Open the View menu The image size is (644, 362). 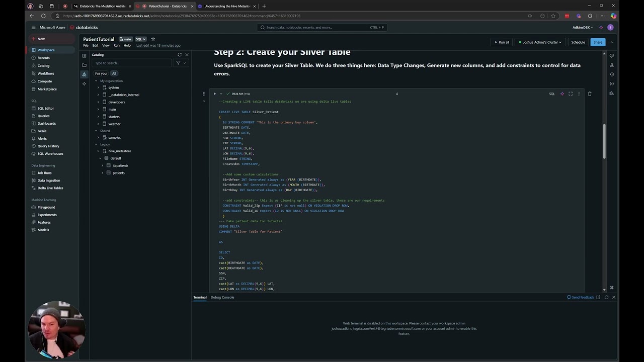(x=106, y=45)
